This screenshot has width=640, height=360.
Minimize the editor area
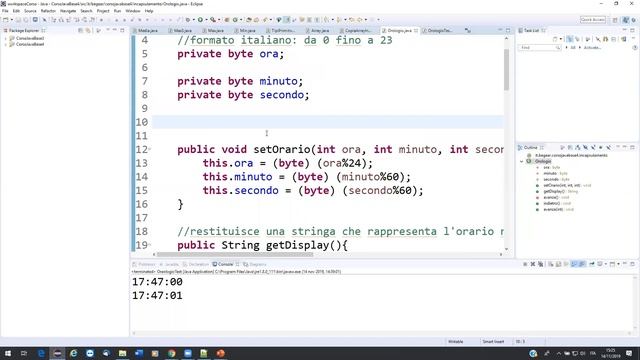(x=500, y=30)
